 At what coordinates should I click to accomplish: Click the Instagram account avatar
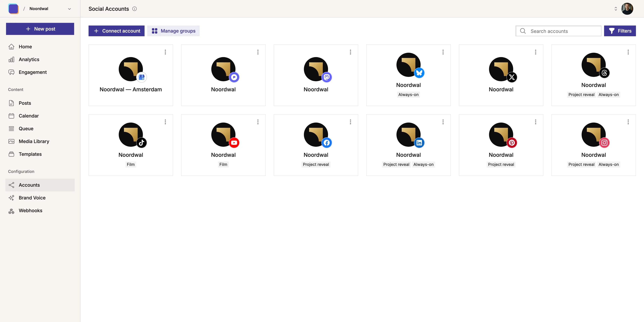click(x=594, y=135)
